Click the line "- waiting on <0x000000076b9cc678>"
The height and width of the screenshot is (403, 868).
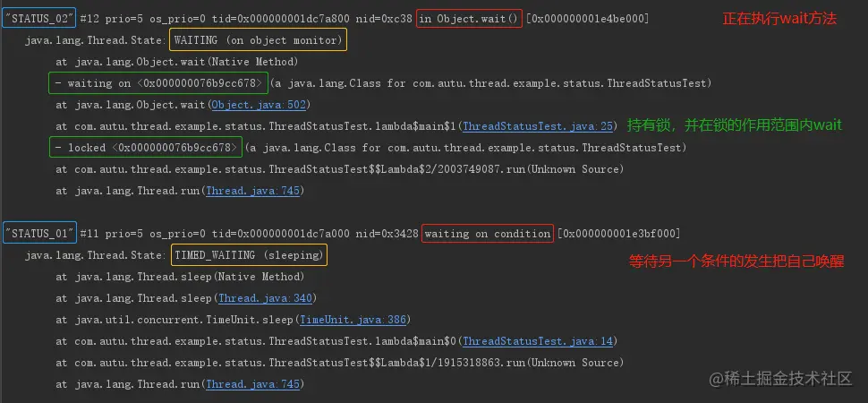click(x=158, y=83)
